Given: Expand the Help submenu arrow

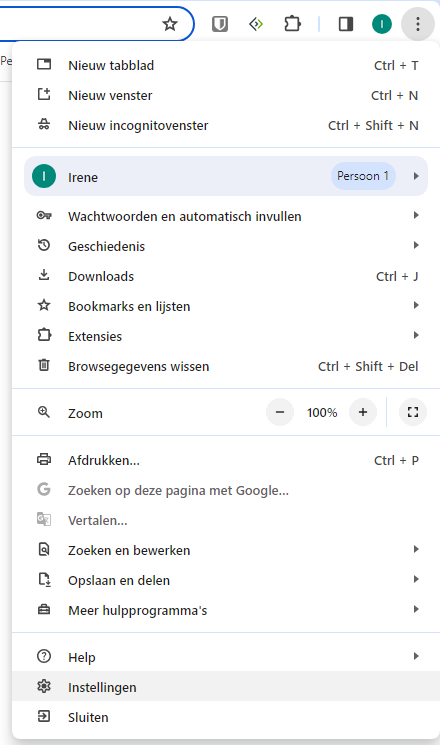Looking at the screenshot, I should click(416, 656).
